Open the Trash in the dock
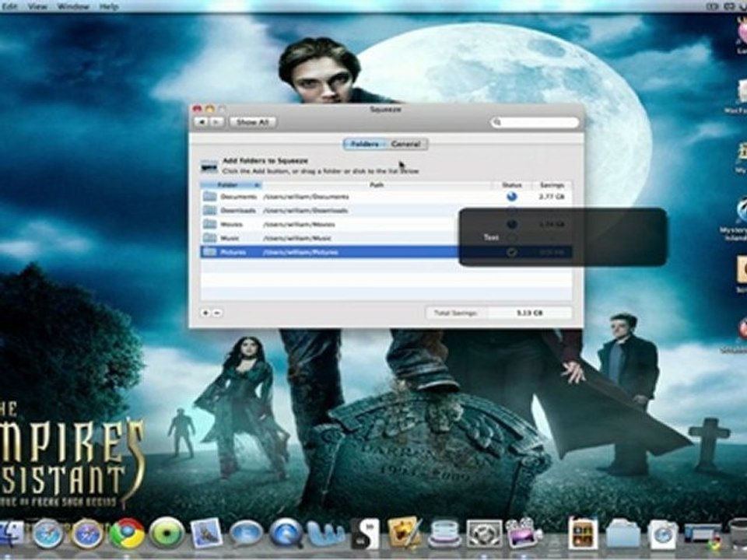This screenshot has width=747, height=560. pyautogui.click(x=738, y=534)
